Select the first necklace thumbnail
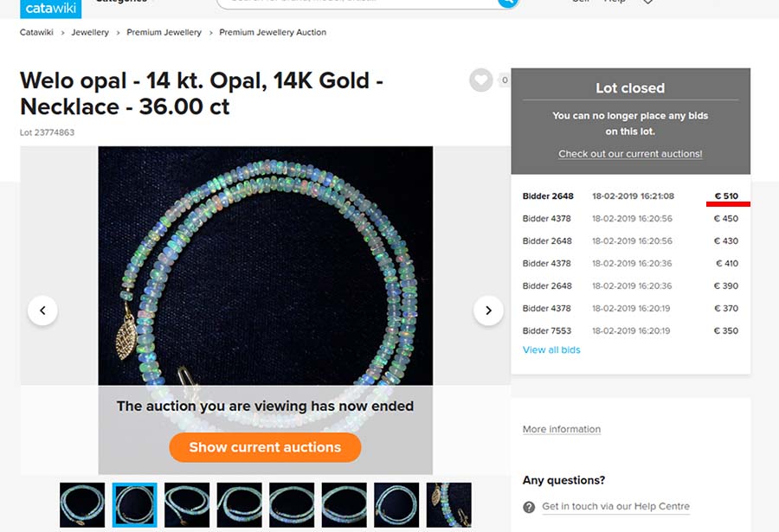Viewport: 779px width, 532px height. (82, 504)
